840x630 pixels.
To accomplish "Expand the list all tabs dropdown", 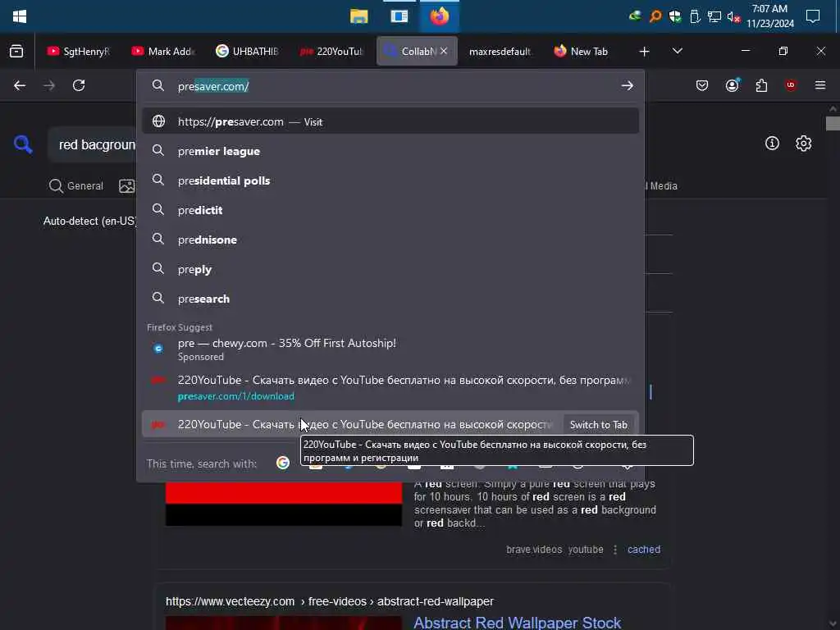I will [x=678, y=51].
